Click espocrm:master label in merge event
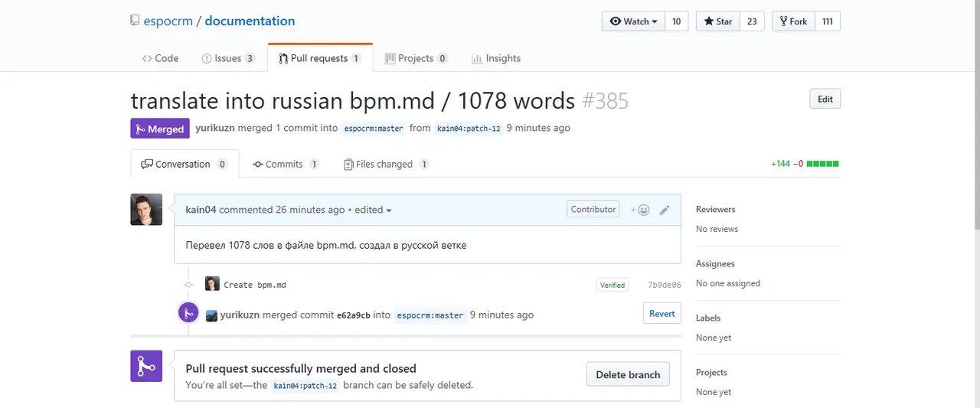The image size is (980, 408). pos(430,315)
